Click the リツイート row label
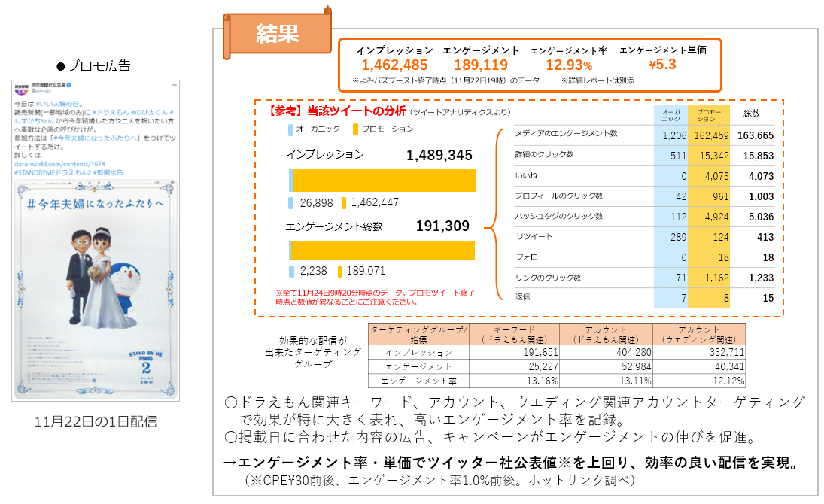This screenshot has width=824, height=504. pos(534,236)
